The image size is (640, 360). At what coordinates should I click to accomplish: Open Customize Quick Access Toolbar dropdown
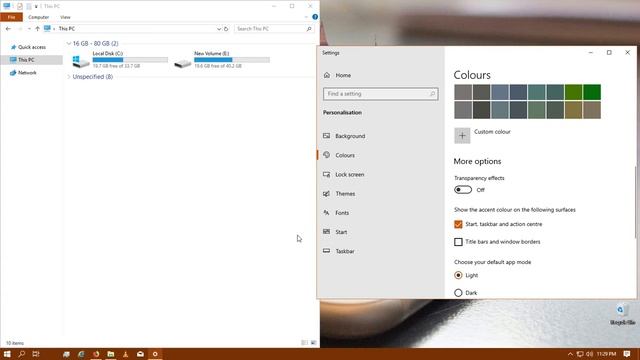tap(36, 7)
